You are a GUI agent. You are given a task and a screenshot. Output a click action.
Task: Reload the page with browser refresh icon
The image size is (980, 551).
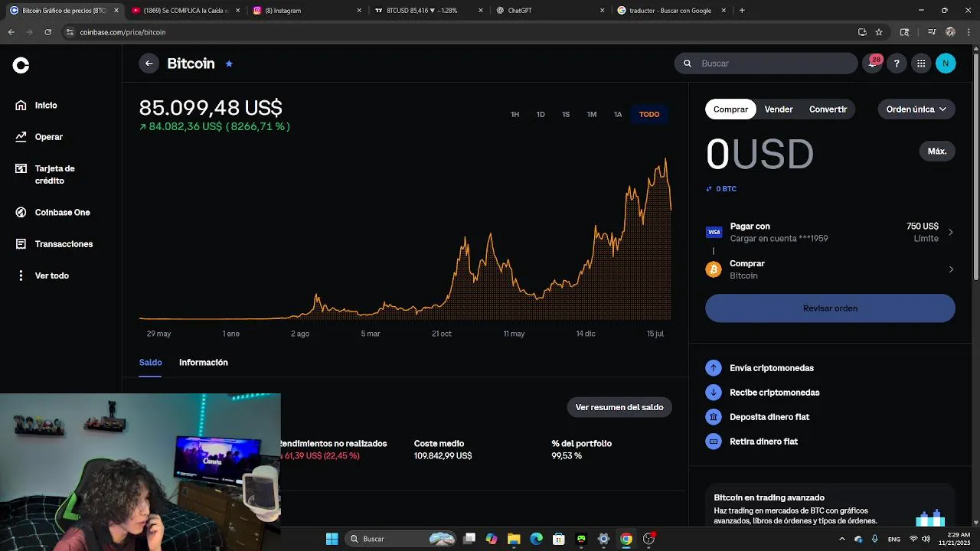pos(47,32)
